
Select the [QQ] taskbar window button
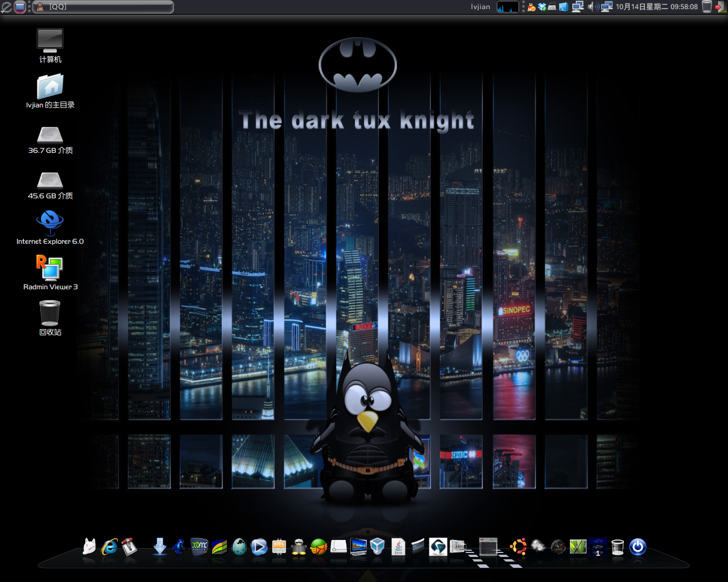click(x=103, y=7)
